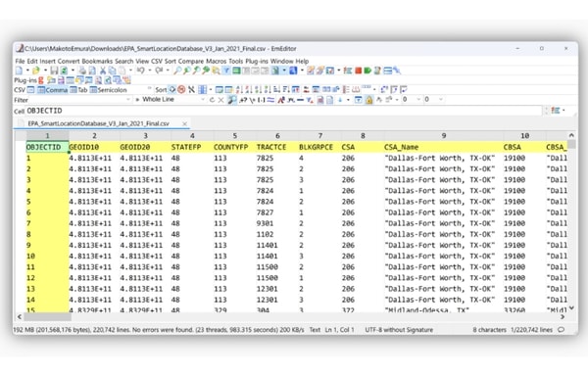Screen dimensions: 588x376
Task: Click the New file icon
Action: 19,70
